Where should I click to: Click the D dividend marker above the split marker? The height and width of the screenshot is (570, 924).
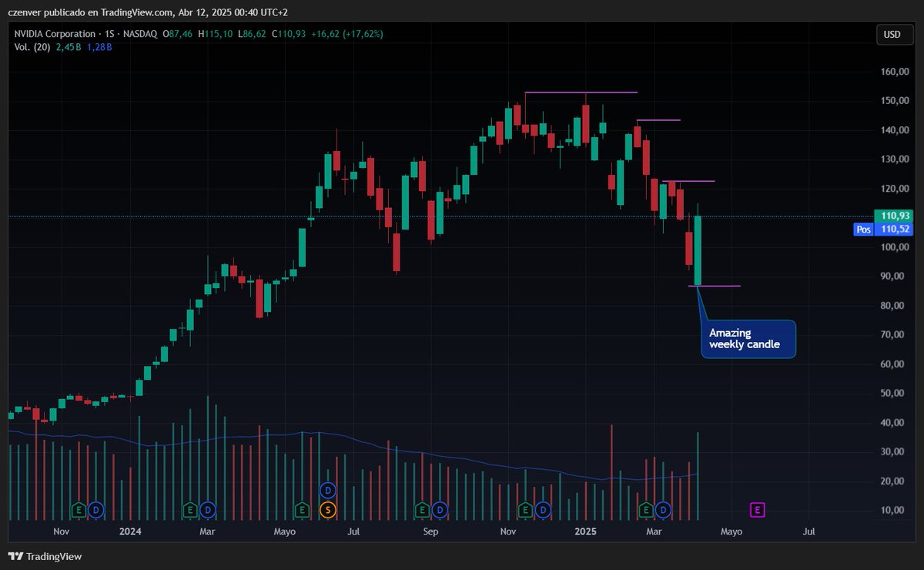(329, 490)
